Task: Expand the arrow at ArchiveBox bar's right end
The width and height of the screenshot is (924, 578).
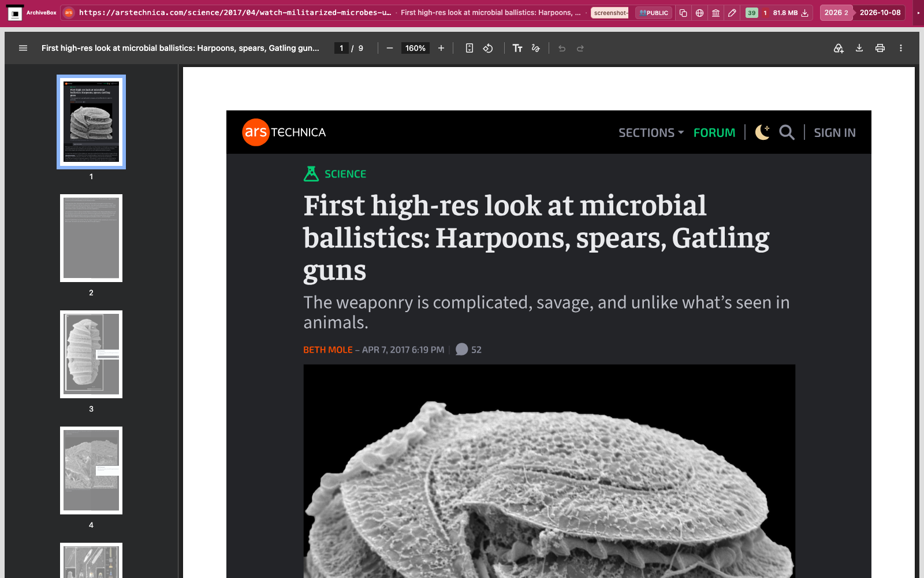Action: [x=918, y=13]
